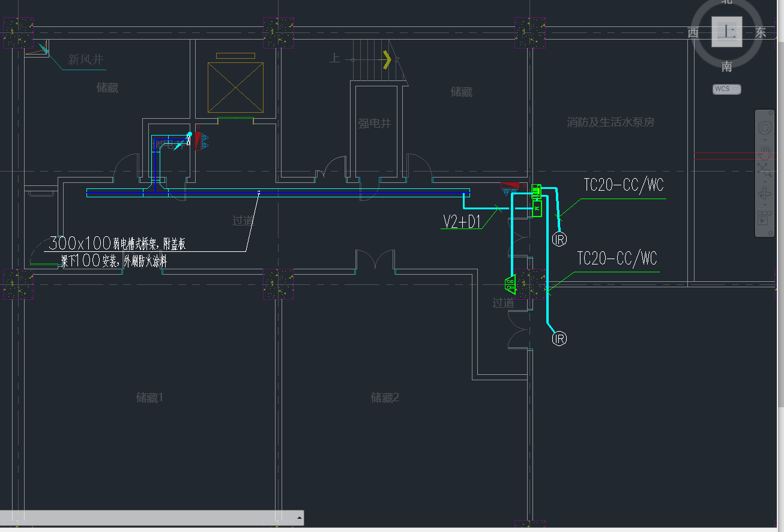The image size is (784, 532).
Task: Click the ViewCube west direction 西
Action: [x=693, y=32]
